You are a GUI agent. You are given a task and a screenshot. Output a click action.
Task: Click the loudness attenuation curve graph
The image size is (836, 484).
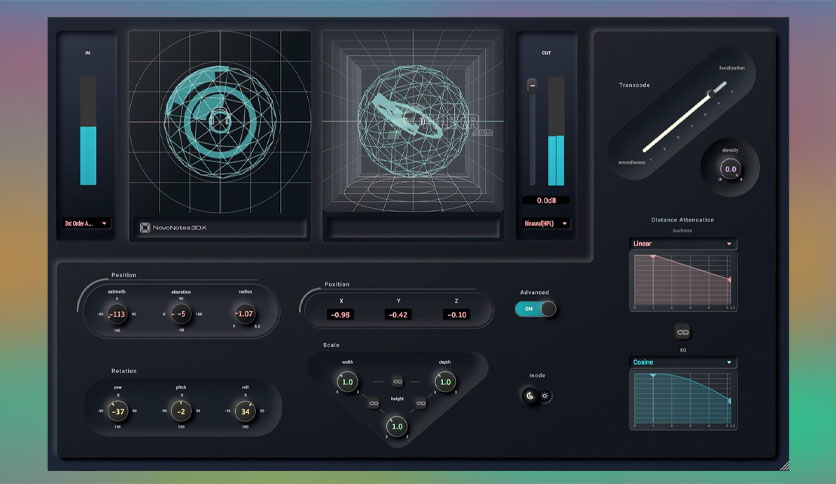tap(682, 281)
